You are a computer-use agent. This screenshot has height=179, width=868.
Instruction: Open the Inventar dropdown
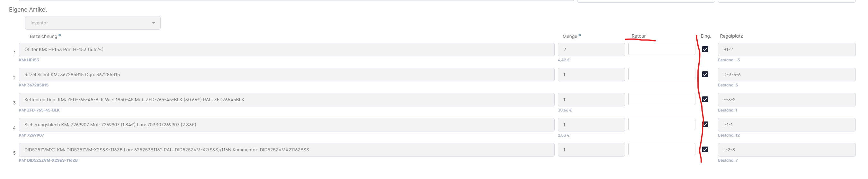(x=93, y=23)
